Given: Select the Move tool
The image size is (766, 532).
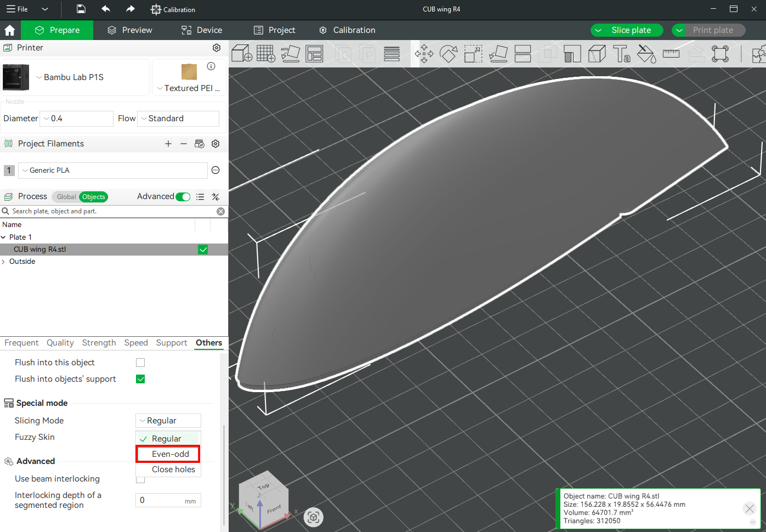Looking at the screenshot, I should [424, 54].
